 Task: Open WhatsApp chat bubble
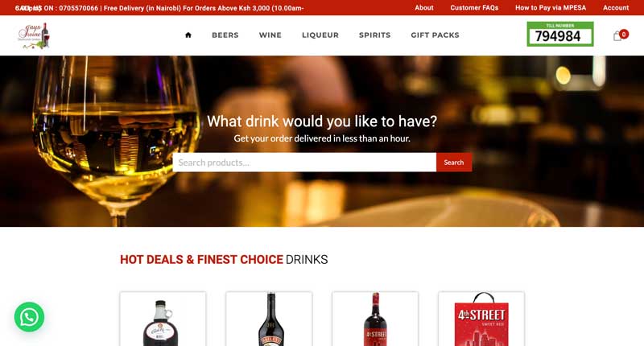pos(29,317)
